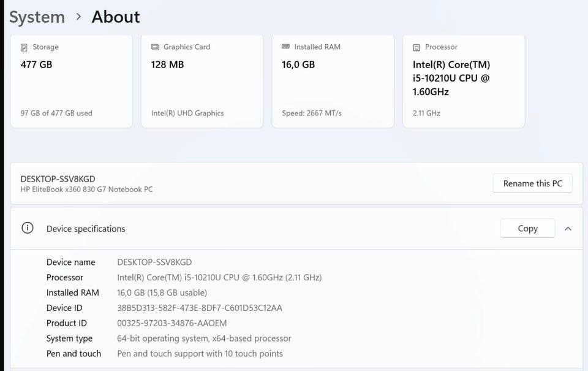The width and height of the screenshot is (588, 371).
Task: Click the Pen and touch row
Action: point(165,354)
